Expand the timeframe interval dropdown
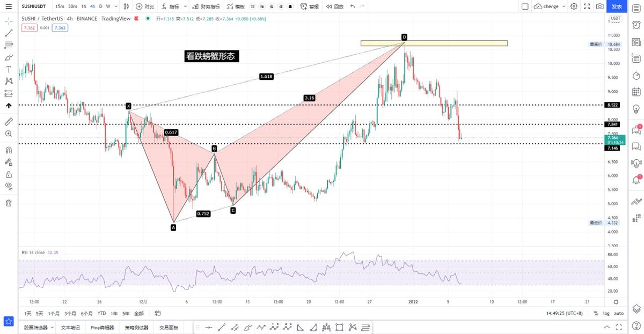The width and height of the screenshot is (644, 334). click(116, 6)
